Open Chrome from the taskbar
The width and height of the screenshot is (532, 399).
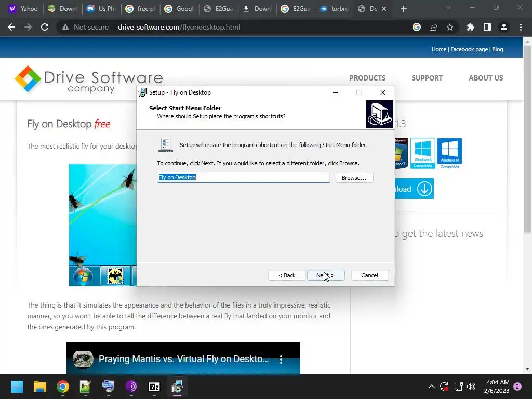click(63, 387)
